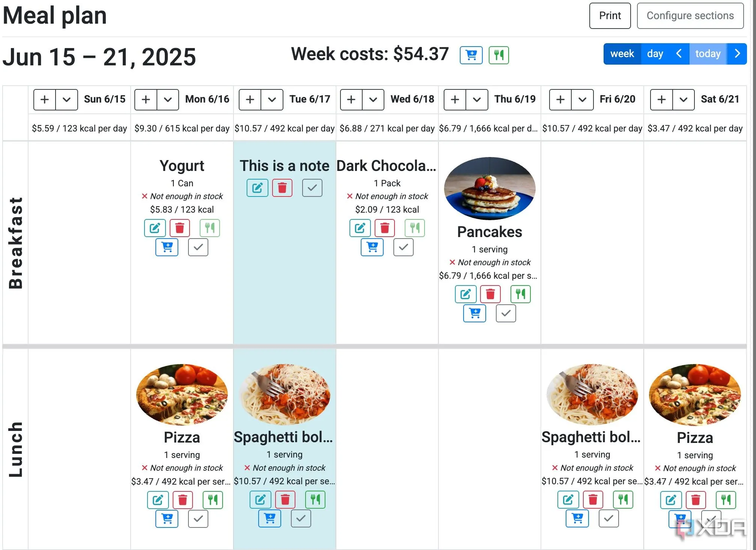This screenshot has height=550, width=756.
Task: Delete Monday's Pizza lunch entry
Action: 182,500
